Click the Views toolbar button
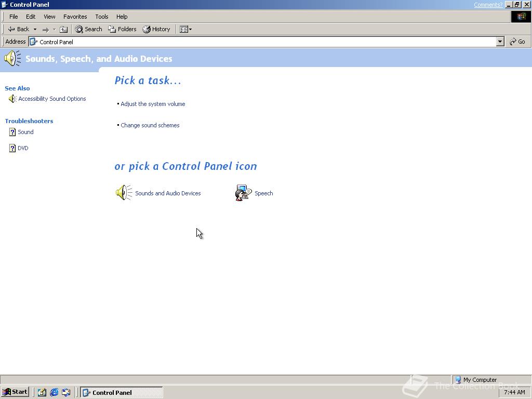This screenshot has height=399, width=532. point(185,30)
